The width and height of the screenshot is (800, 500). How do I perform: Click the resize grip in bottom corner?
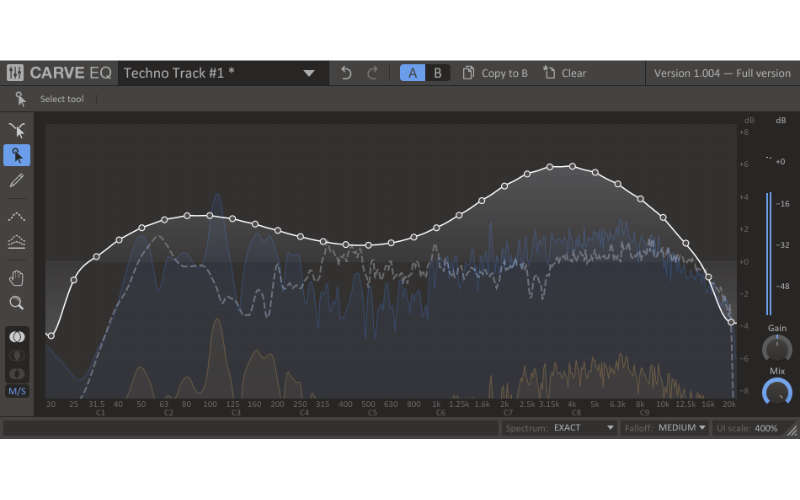[792, 431]
